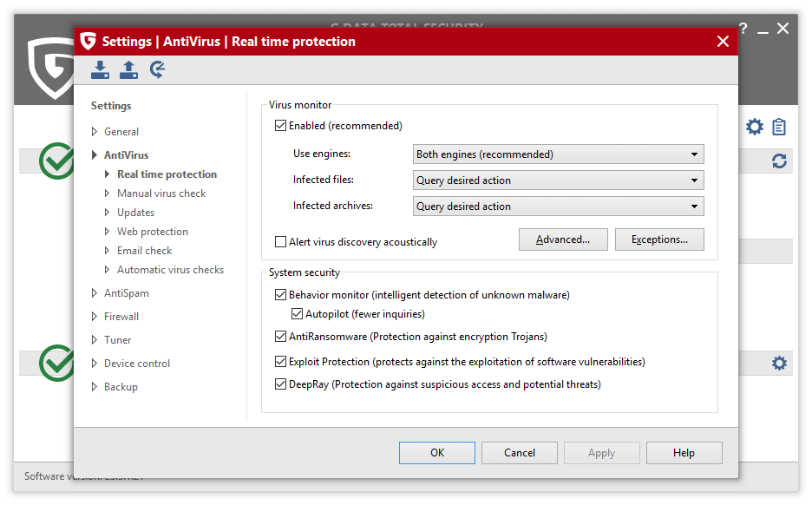
Task: Open the clipboard log icon
Action: (x=779, y=128)
